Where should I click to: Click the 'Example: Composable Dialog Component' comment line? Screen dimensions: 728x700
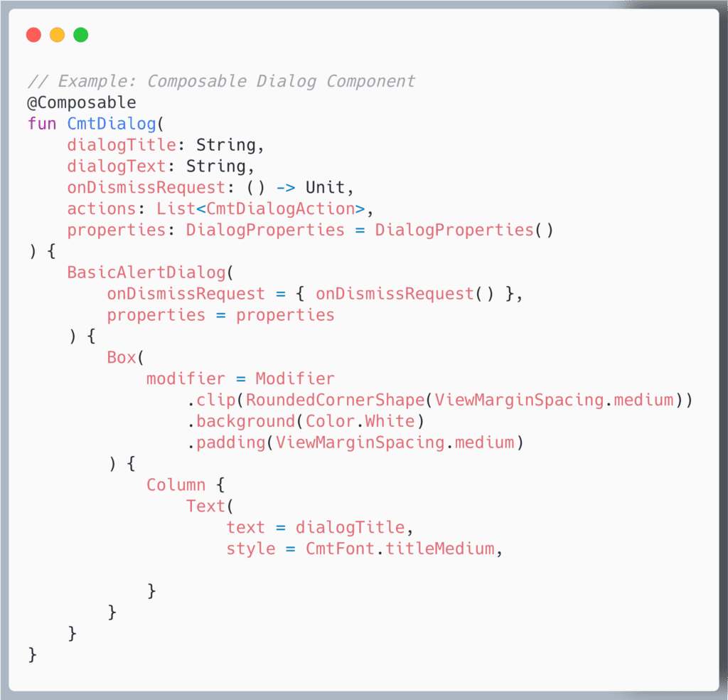pyautogui.click(x=221, y=81)
